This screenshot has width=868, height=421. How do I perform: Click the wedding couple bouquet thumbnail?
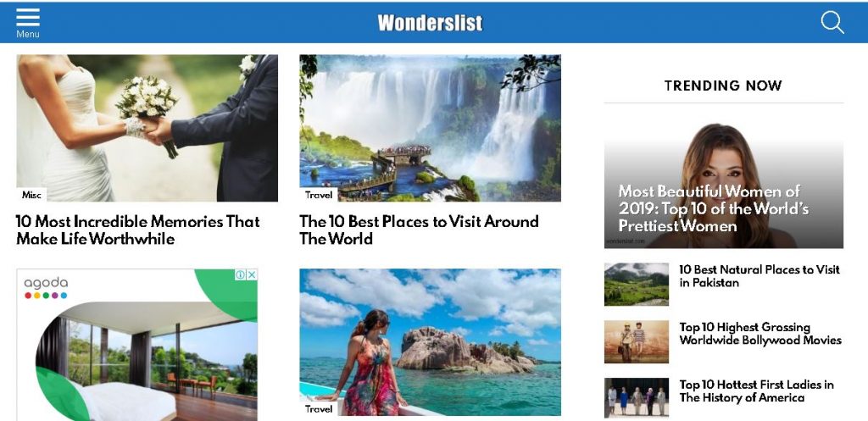point(147,128)
